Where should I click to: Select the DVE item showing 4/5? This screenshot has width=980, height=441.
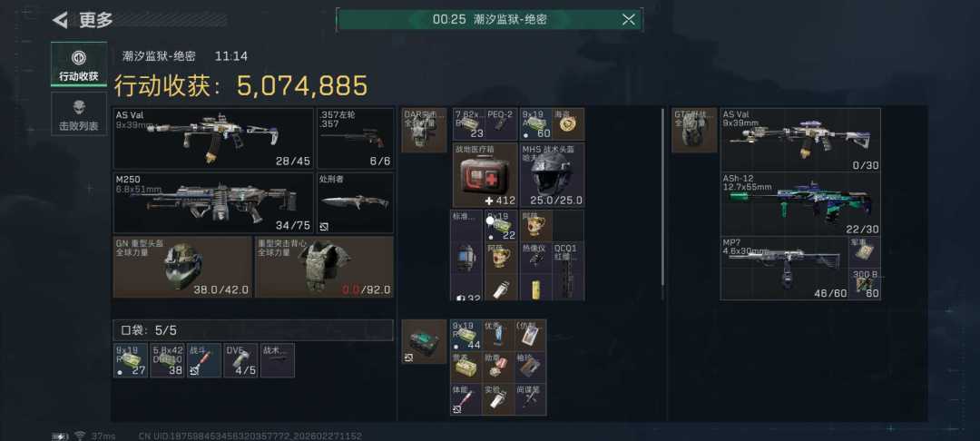pyautogui.click(x=240, y=360)
